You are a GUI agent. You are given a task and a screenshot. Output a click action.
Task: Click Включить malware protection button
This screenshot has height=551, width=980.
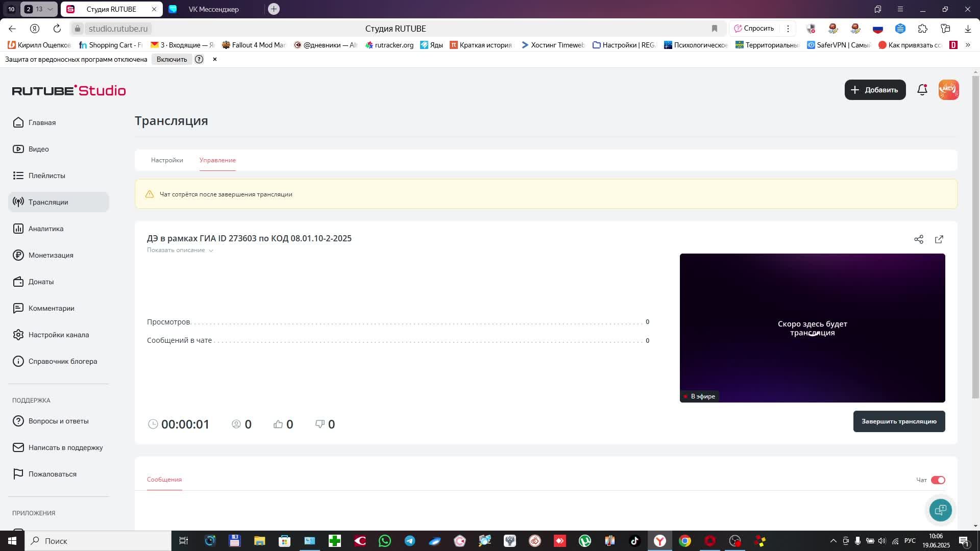click(x=171, y=59)
